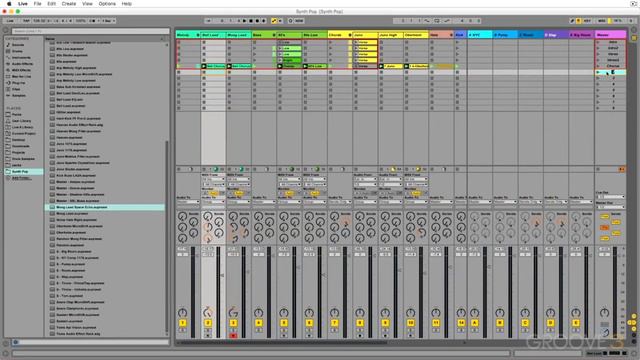Open Bass track Audio To dropdown
This screenshot has height=360, width=640.
[x=264, y=202]
